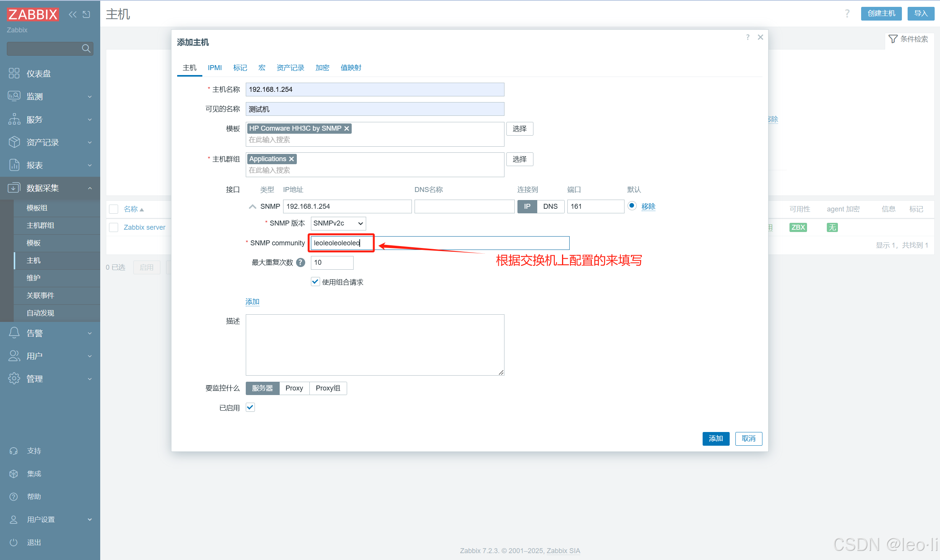
Task: Click the Remove interface link
Action: (x=648, y=206)
